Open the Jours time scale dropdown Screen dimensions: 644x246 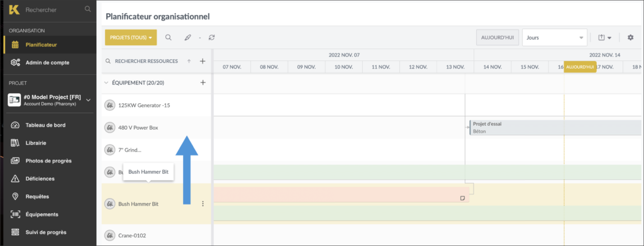(555, 37)
